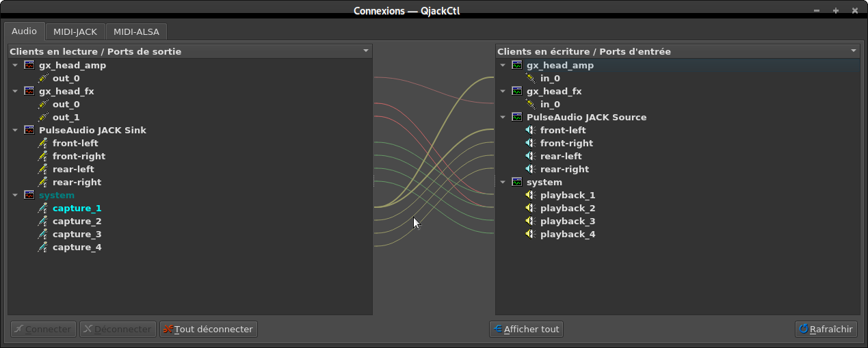Viewport: 868px width, 348px height.
Task: Collapse gx_head_amp in output ports list
Action: pyautogui.click(x=16, y=66)
